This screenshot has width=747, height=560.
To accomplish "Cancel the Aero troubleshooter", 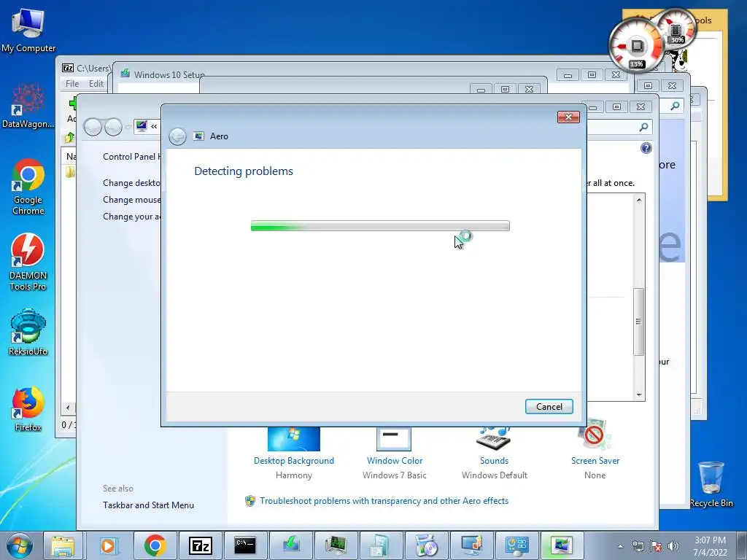I will [549, 407].
